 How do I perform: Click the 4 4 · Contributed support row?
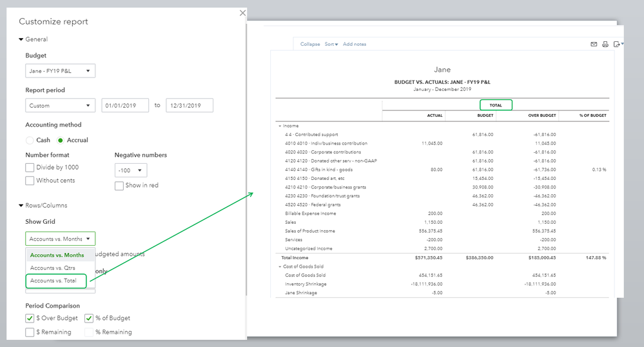coord(442,134)
